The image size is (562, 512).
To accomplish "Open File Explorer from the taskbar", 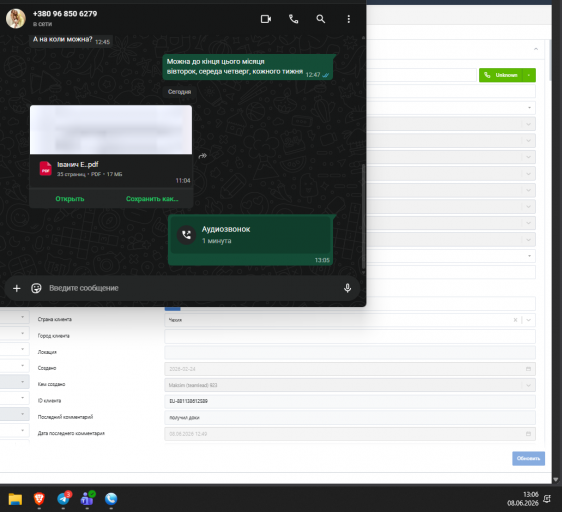I will [x=15, y=499].
